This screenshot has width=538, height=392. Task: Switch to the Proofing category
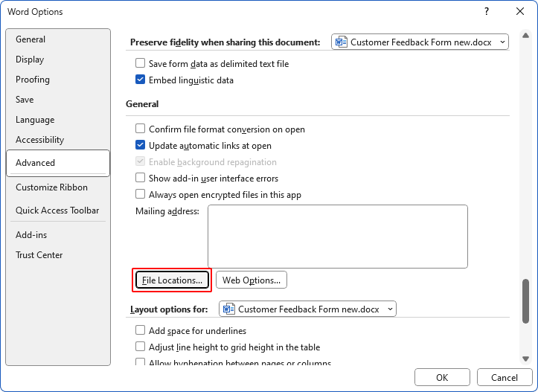pyautogui.click(x=33, y=80)
